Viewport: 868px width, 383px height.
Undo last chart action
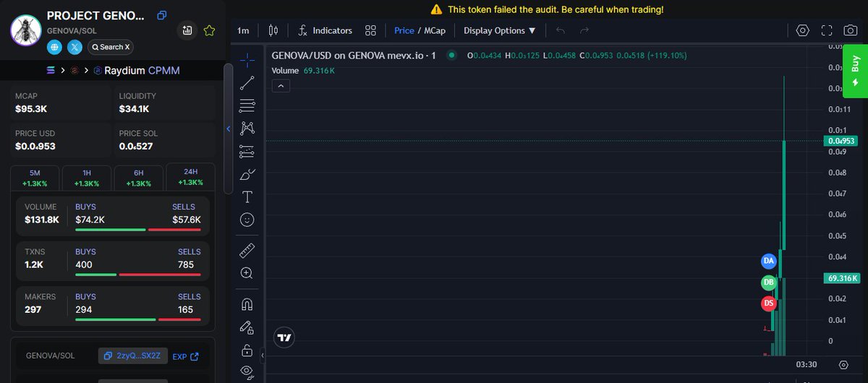pyautogui.click(x=561, y=30)
